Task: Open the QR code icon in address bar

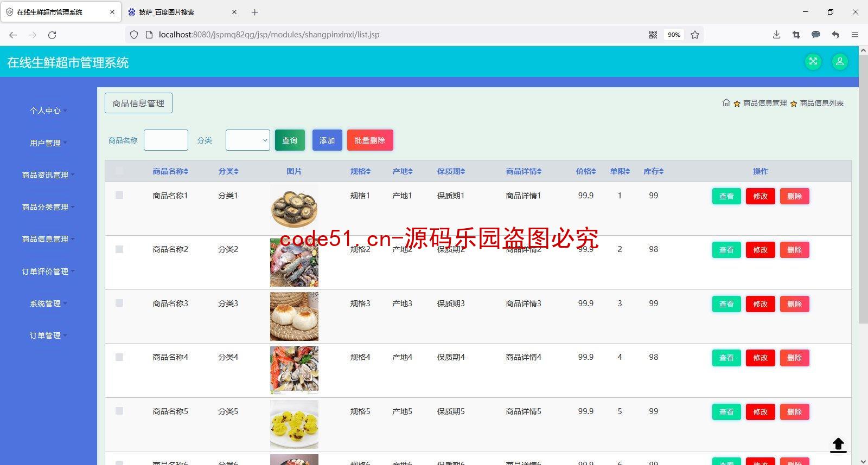Action: point(653,35)
